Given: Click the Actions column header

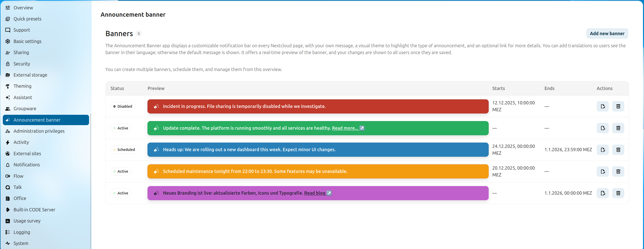Looking at the screenshot, I should tap(605, 88).
